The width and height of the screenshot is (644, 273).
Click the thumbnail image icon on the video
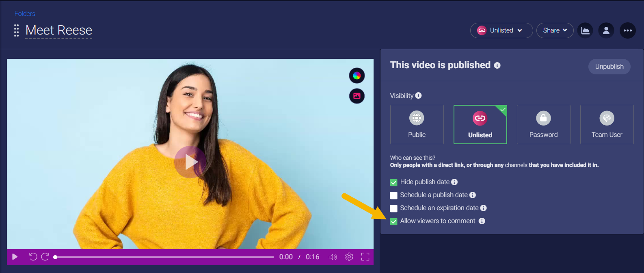point(357,96)
